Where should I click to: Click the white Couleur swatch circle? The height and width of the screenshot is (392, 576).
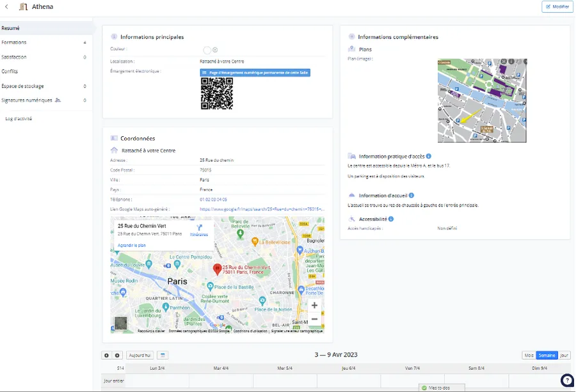point(207,50)
